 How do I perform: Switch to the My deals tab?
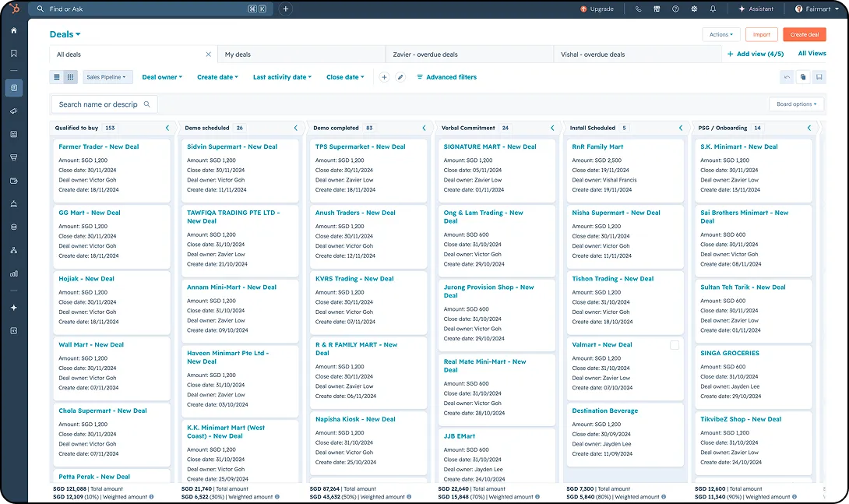tap(301, 54)
